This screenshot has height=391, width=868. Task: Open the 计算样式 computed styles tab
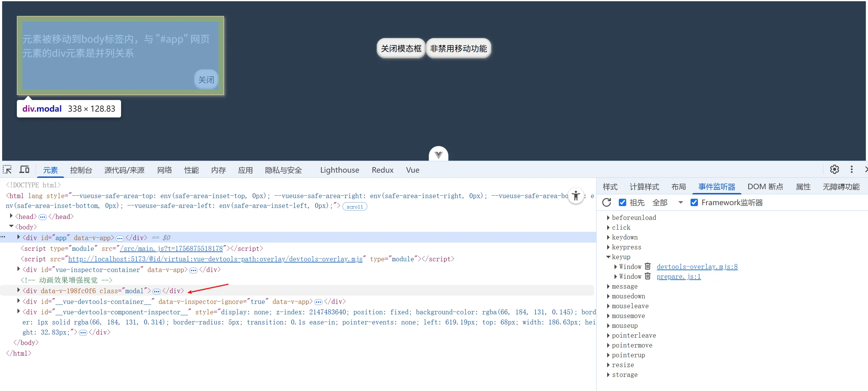coord(644,187)
